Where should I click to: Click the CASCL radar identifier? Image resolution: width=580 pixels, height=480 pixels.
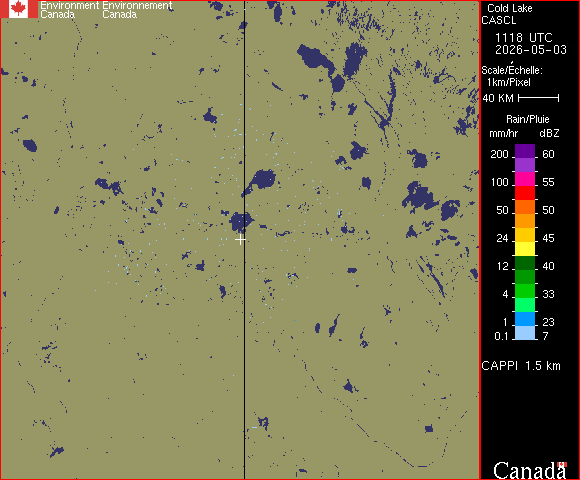coord(499,20)
